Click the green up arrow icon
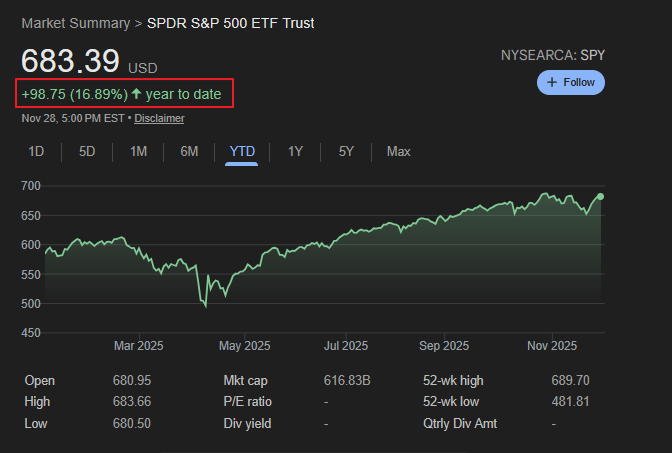This screenshot has width=672, height=453. [x=136, y=94]
